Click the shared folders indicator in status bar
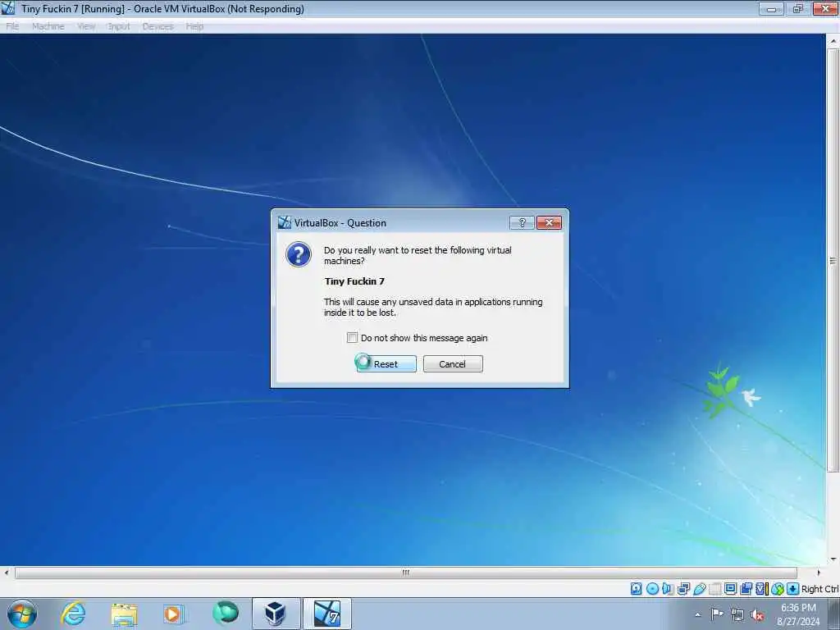Viewport: 840px width, 630px height. 715,589
